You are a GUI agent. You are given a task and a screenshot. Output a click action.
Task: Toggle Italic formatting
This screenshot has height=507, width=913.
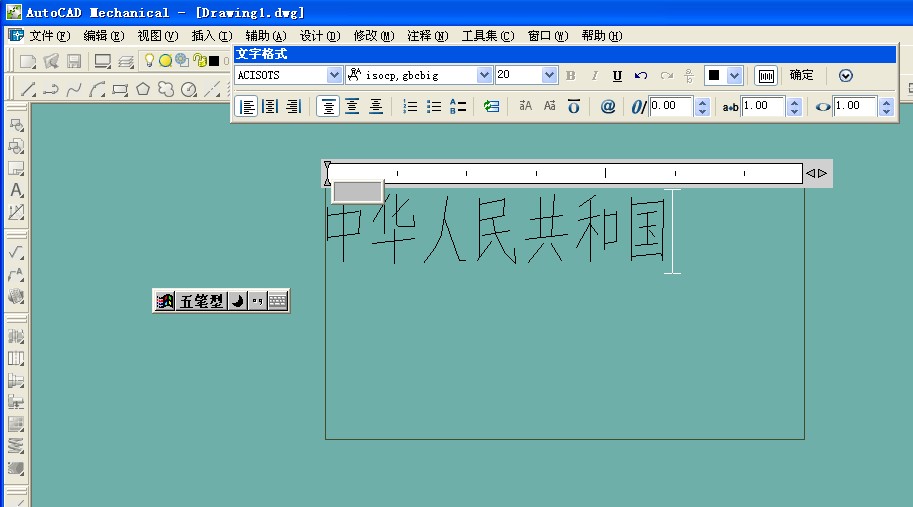[x=594, y=76]
